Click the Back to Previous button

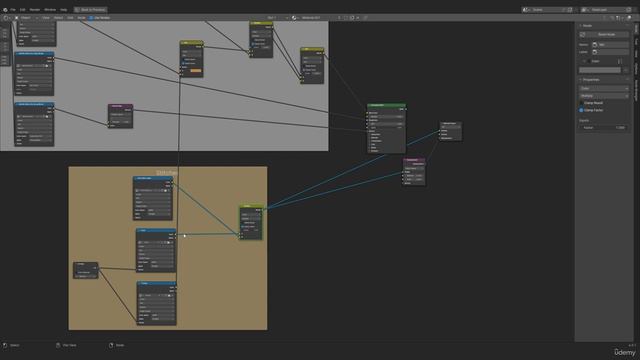click(90, 9)
